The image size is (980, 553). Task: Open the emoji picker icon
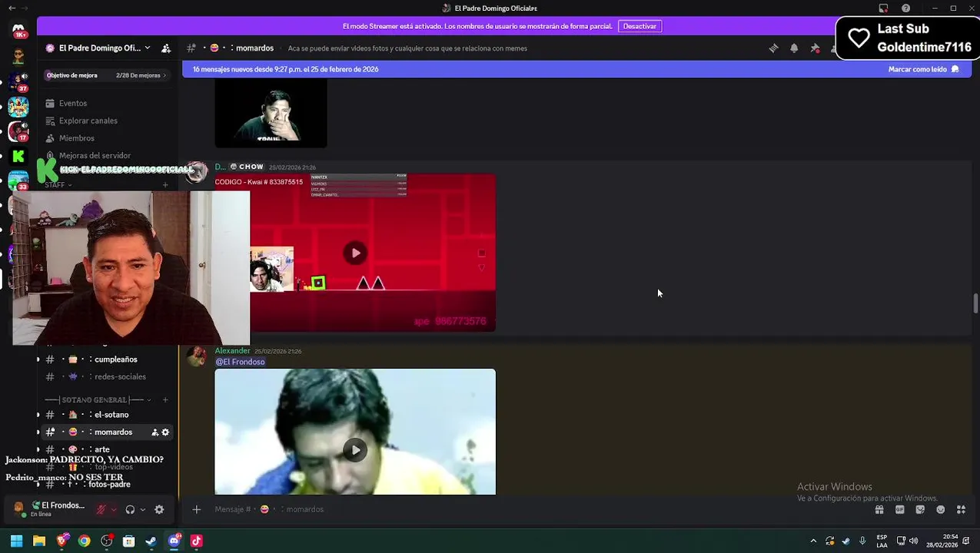pyautogui.click(x=940, y=509)
